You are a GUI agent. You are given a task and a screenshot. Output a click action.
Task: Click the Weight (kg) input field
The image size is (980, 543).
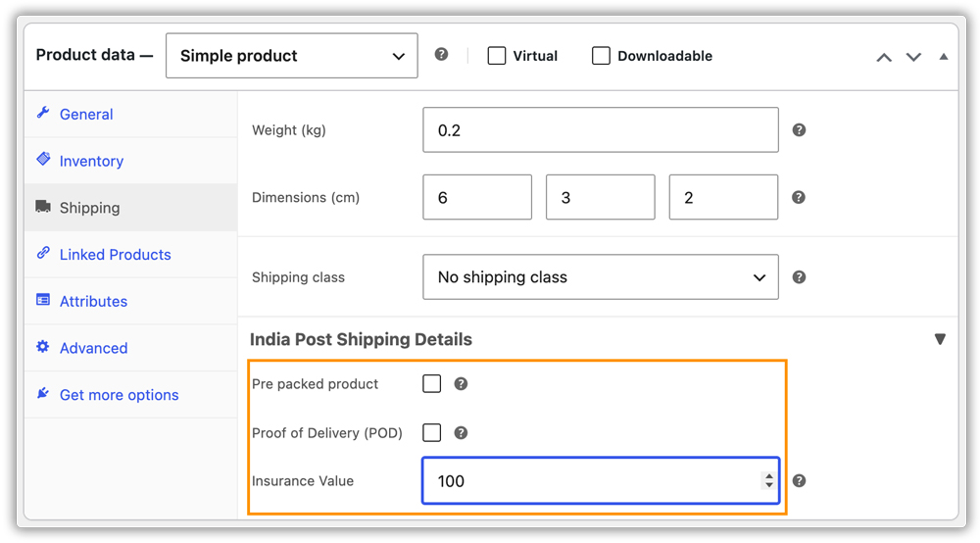[601, 130]
